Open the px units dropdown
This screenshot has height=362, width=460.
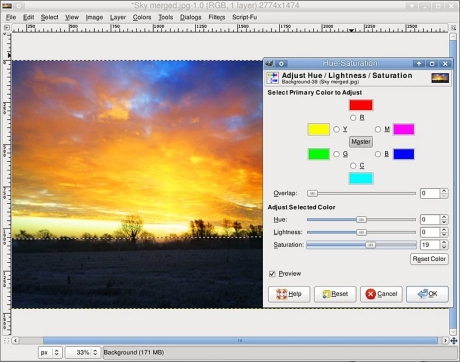49,352
